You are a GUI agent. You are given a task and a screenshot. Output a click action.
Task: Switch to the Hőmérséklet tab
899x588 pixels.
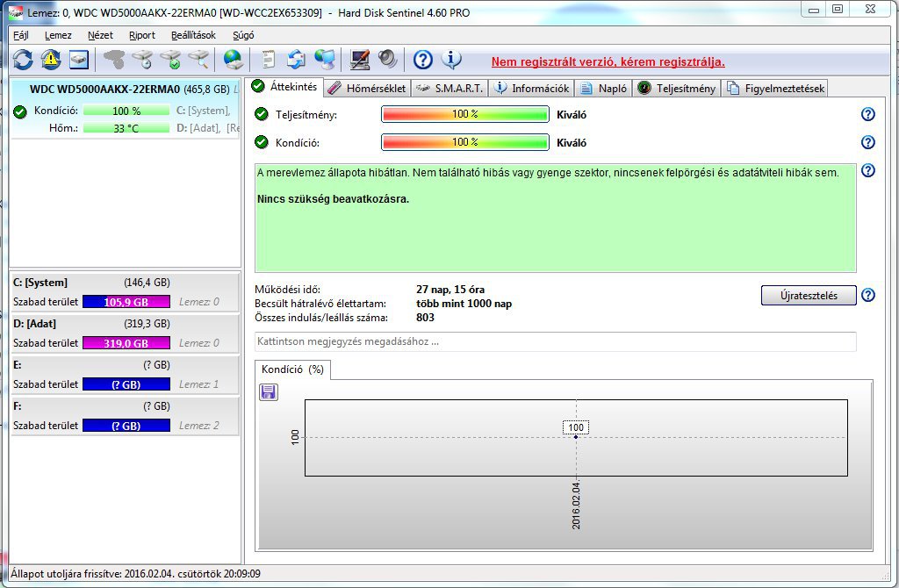click(x=367, y=89)
